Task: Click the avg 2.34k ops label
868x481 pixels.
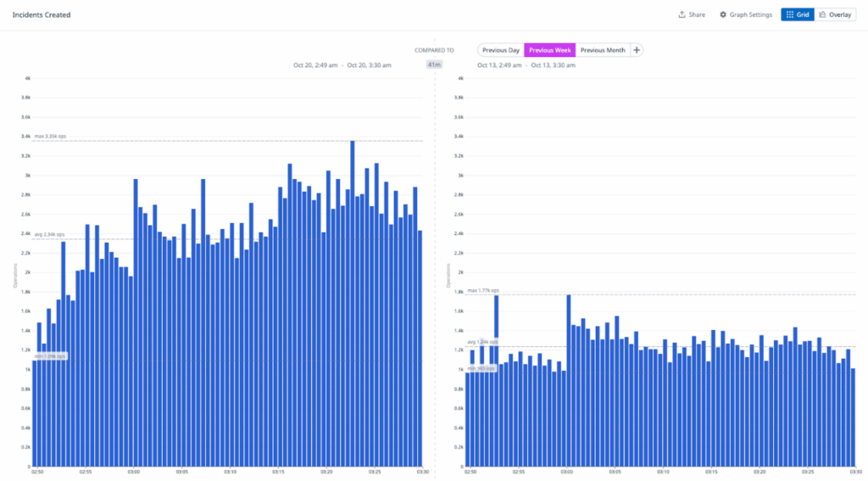Action: 50,234
